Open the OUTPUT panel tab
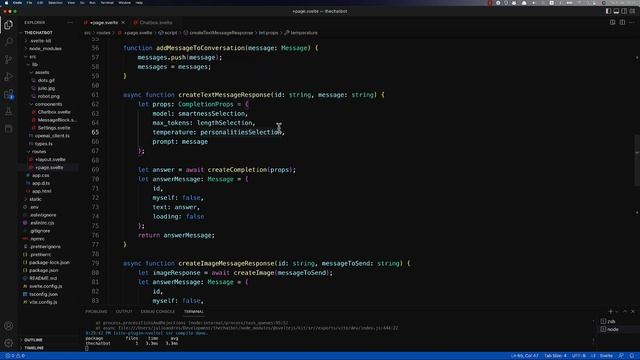This screenshot has height=360, width=640. (124, 311)
